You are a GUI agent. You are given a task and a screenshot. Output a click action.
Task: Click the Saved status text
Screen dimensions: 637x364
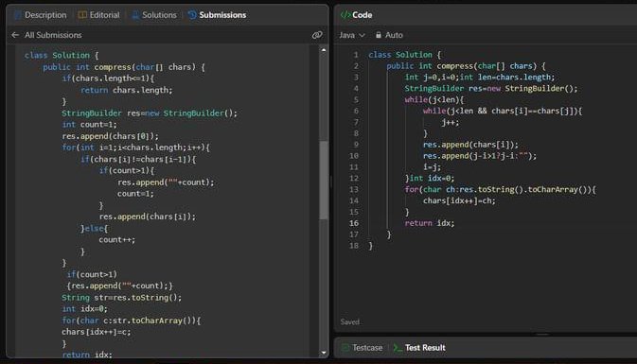pos(350,322)
